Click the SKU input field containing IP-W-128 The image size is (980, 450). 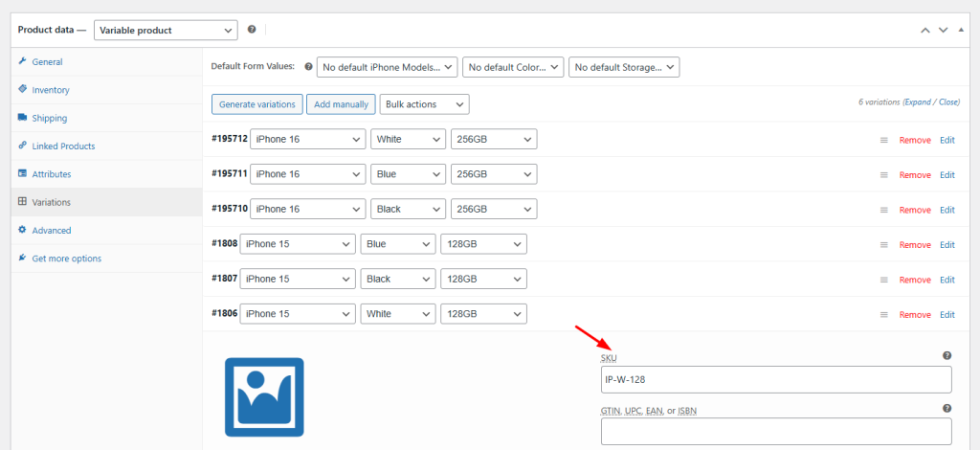pyautogui.click(x=775, y=380)
